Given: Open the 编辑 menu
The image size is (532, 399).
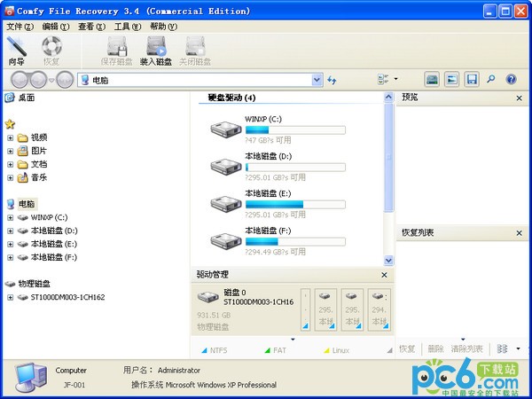Looking at the screenshot, I should (56, 27).
